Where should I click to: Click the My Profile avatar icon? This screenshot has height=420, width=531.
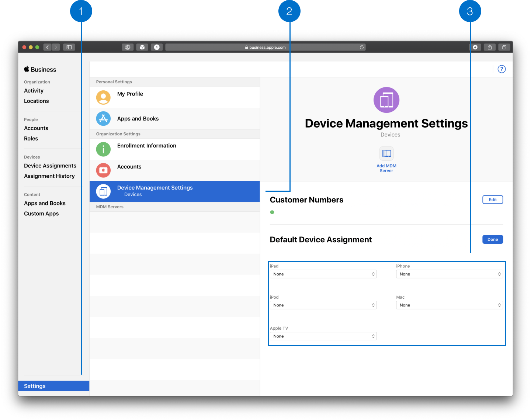coord(103,97)
